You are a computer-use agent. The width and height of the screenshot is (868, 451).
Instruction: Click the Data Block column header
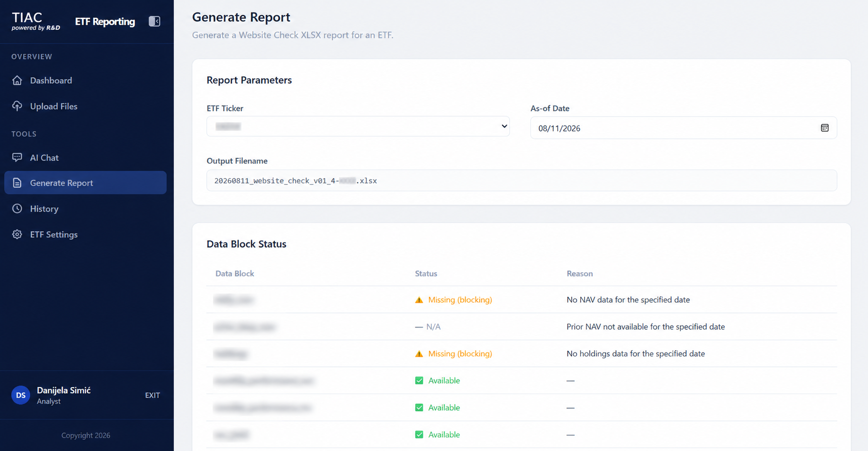click(234, 273)
